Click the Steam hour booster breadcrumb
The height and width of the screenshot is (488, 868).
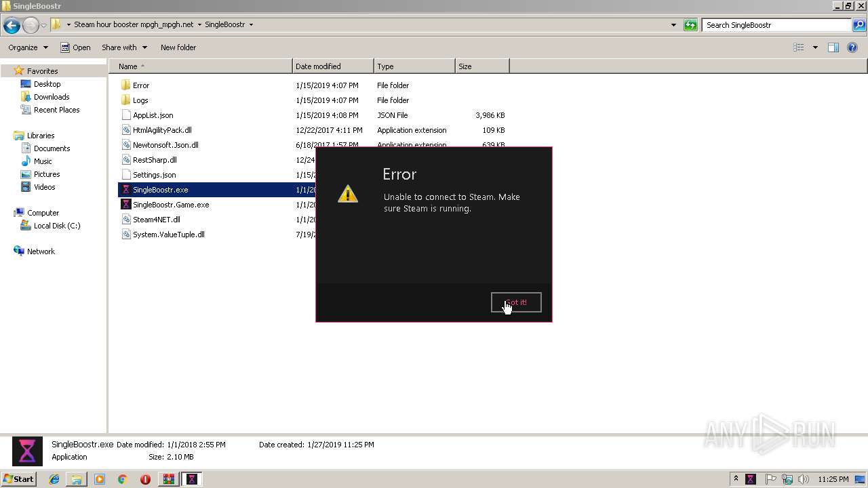134,24
